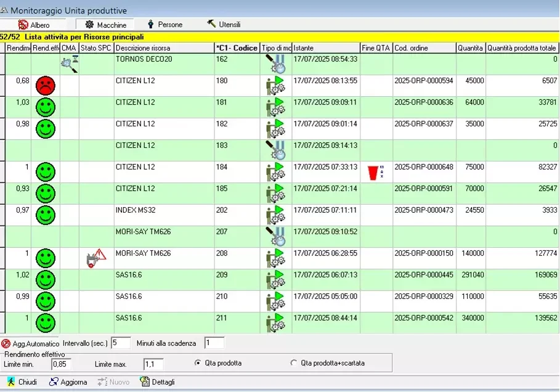The height and width of the screenshot is (392, 560).
Task: Click the green smiley in row 211
Action: click(x=46, y=323)
